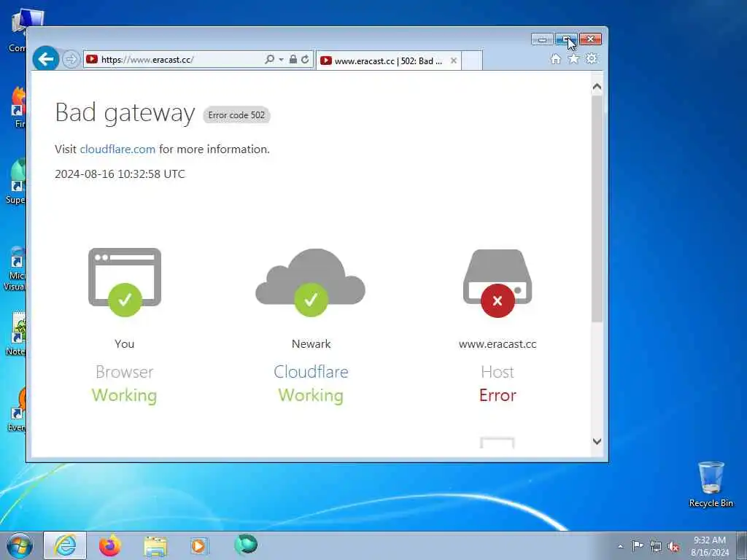Image resolution: width=747 pixels, height=560 pixels.
Task: Open the Windows Start orb
Action: 20,545
